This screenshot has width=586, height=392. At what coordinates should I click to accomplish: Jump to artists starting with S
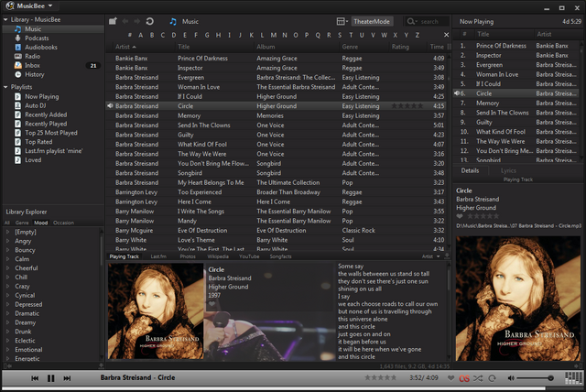pos(340,35)
